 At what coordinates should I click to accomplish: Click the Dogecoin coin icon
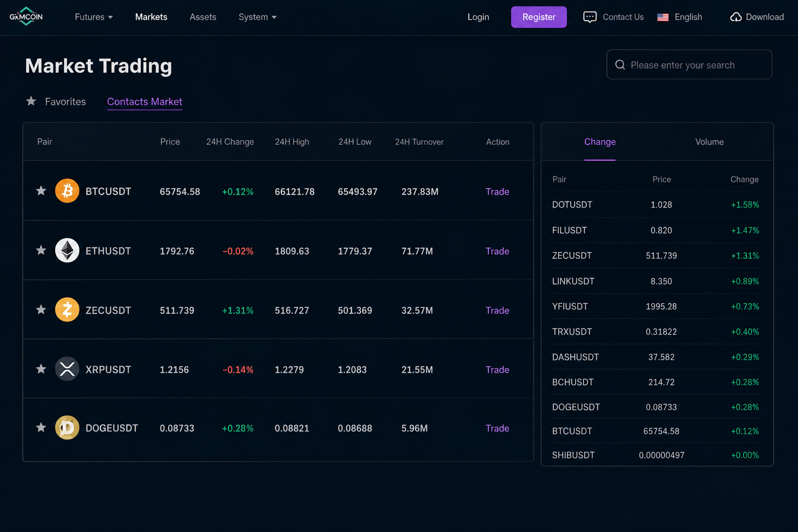pos(67,428)
